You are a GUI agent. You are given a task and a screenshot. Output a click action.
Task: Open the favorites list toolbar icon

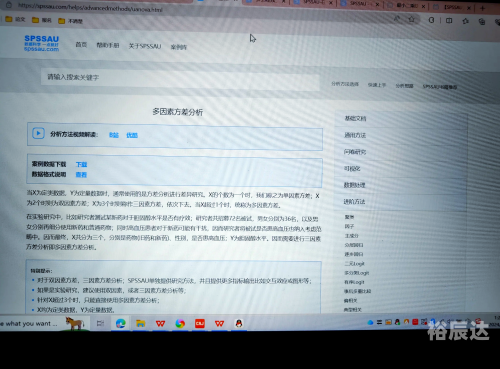[x=465, y=21]
